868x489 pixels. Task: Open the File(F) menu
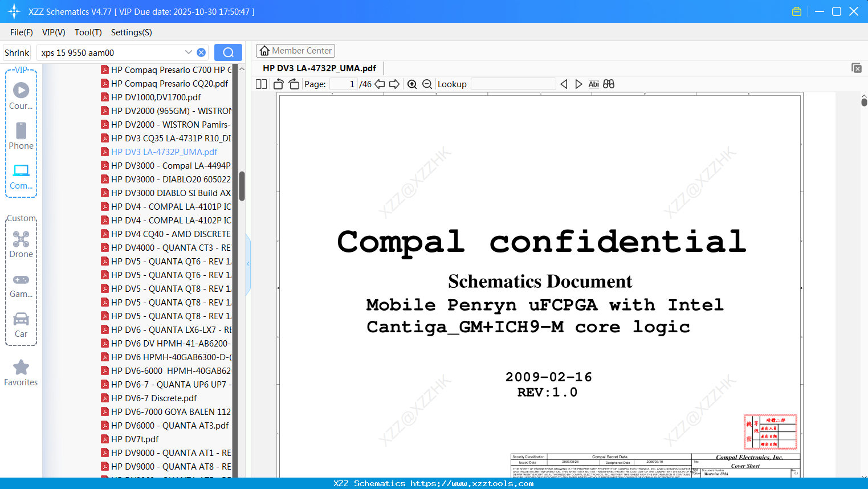coord(22,32)
